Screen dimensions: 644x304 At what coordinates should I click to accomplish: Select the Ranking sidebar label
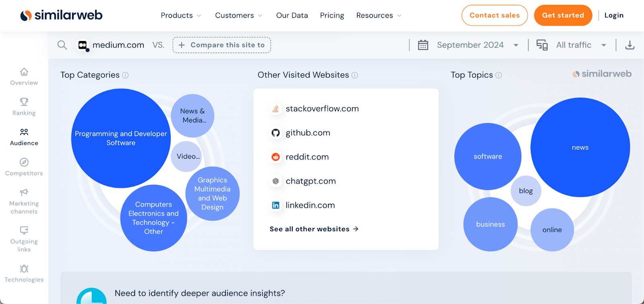tap(24, 113)
